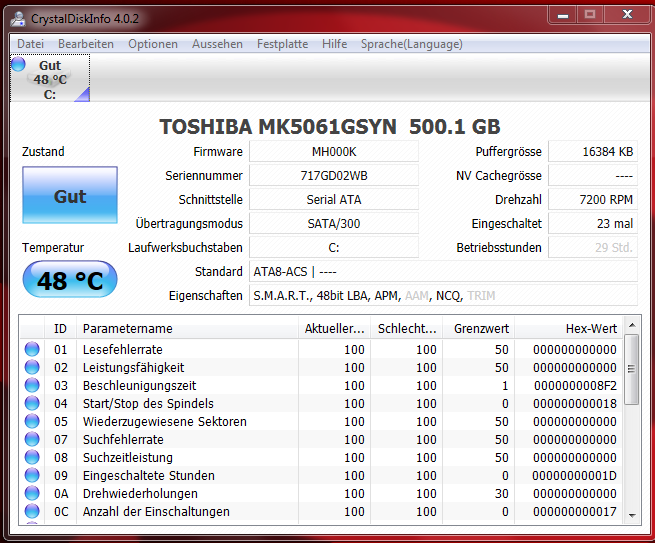Click hex value 0000000008F2
This screenshot has width=655, height=543.
tap(575, 385)
